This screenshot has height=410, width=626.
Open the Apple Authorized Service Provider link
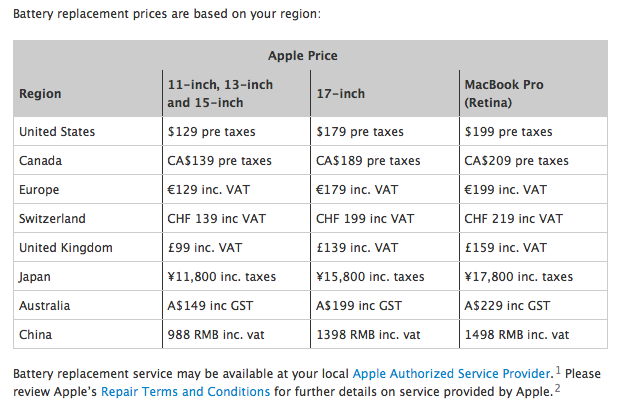[452, 374]
